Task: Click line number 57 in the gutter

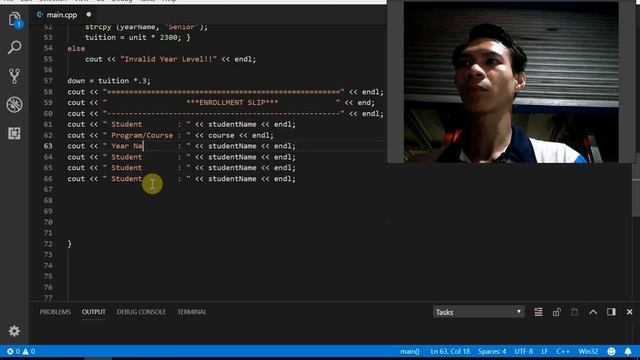Action: tap(48, 81)
